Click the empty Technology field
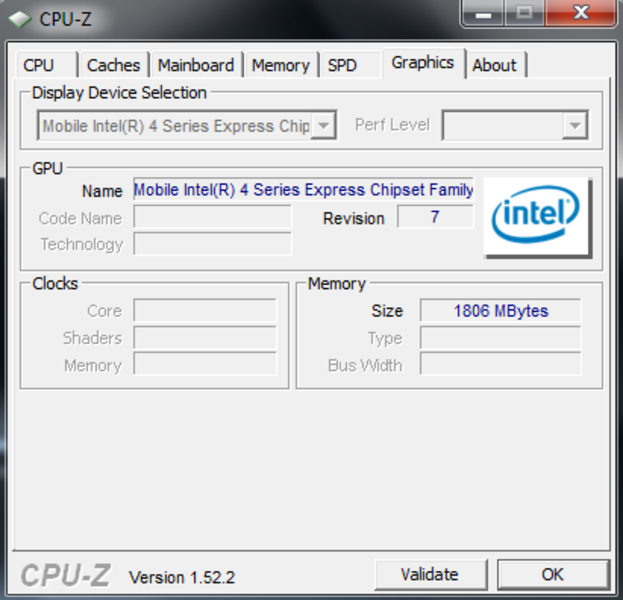The height and width of the screenshot is (600, 623). (x=213, y=244)
